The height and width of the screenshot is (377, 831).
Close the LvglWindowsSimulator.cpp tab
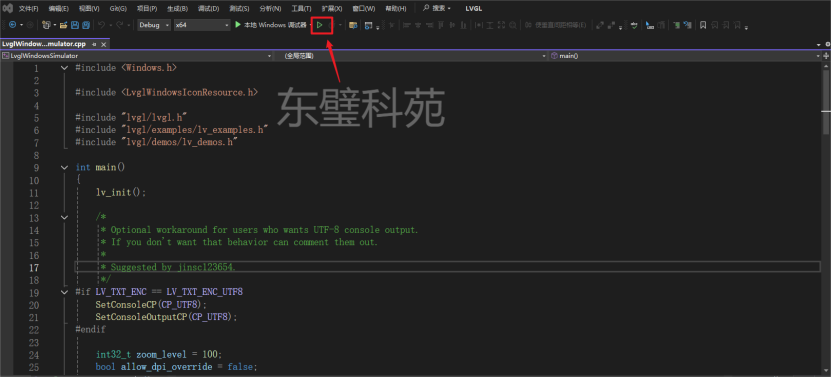pyautogui.click(x=103, y=45)
